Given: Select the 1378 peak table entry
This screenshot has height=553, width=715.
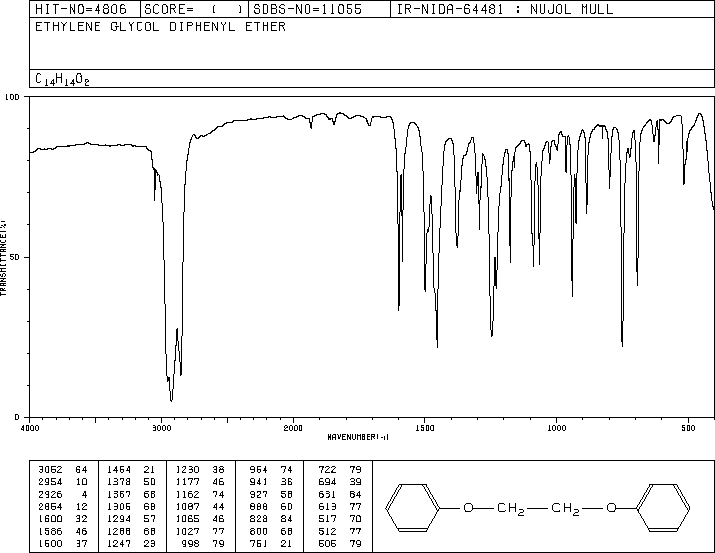Looking at the screenshot, I should [x=131, y=482].
